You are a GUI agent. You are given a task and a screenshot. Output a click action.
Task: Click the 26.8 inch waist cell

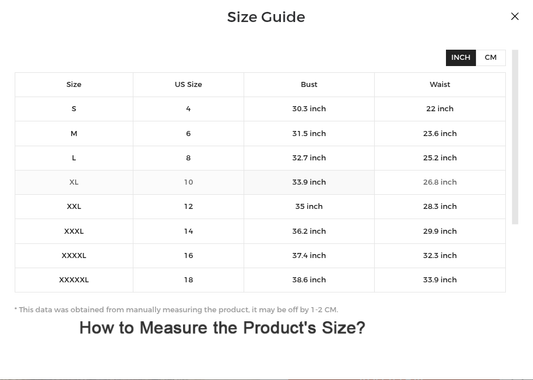[x=440, y=182]
